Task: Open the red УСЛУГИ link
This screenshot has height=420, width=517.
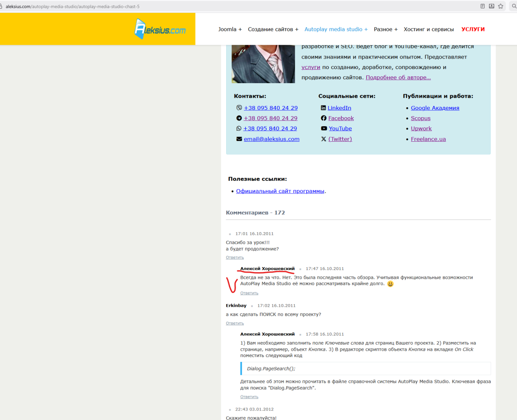Action: point(473,29)
